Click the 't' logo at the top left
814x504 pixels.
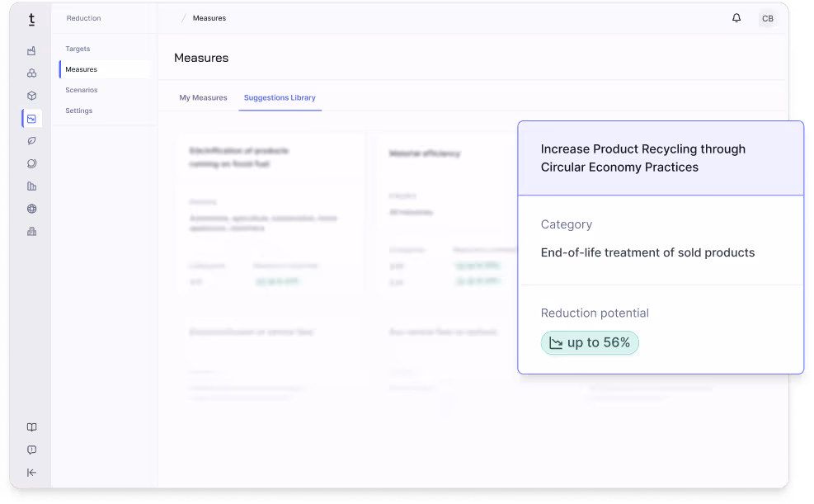(x=31, y=18)
